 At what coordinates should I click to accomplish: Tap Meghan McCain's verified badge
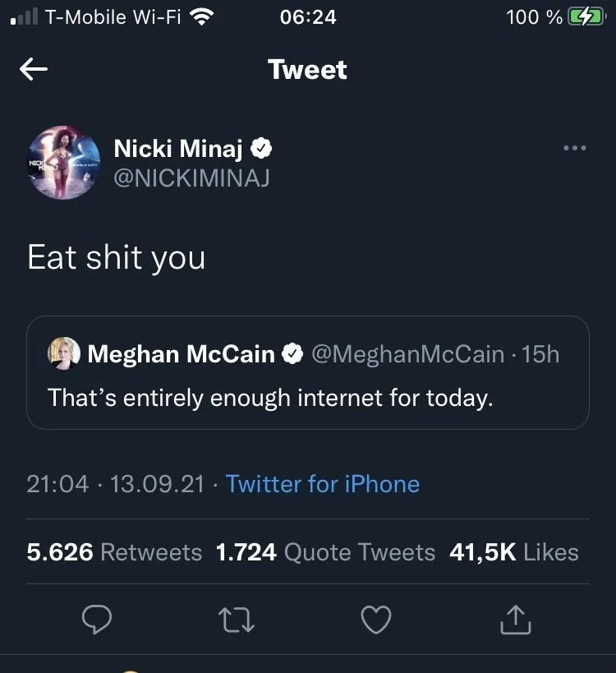pyautogui.click(x=292, y=354)
